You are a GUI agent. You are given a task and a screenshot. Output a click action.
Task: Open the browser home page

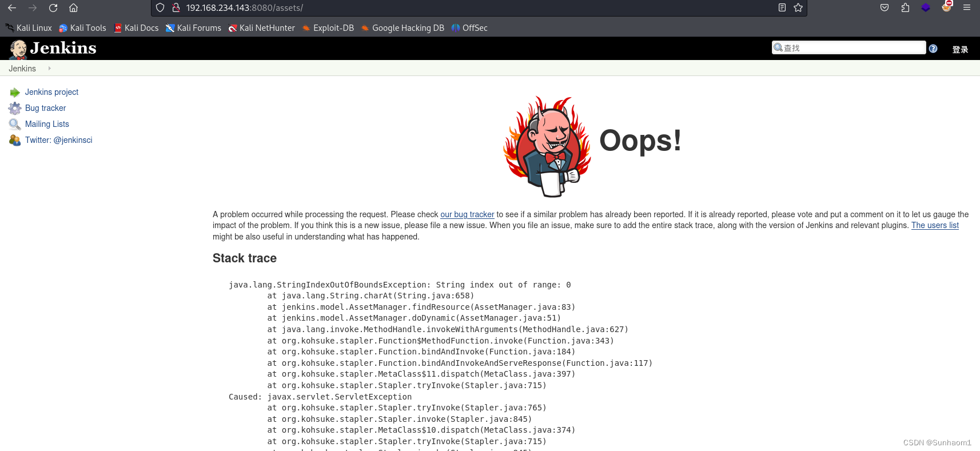pos(73,8)
